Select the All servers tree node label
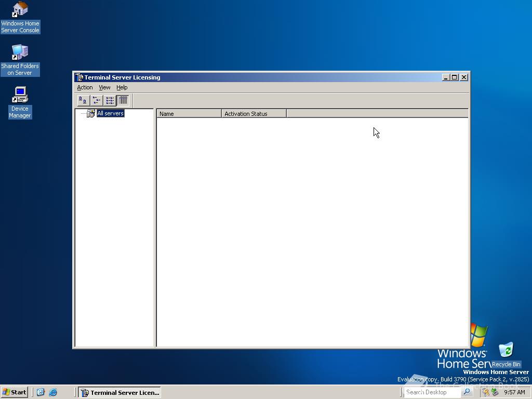 [x=110, y=113]
